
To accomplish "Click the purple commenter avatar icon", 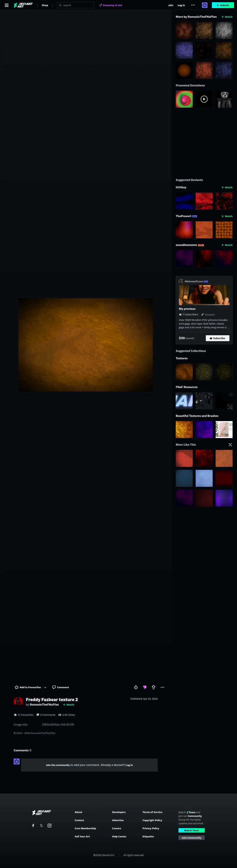I will [x=16, y=761].
